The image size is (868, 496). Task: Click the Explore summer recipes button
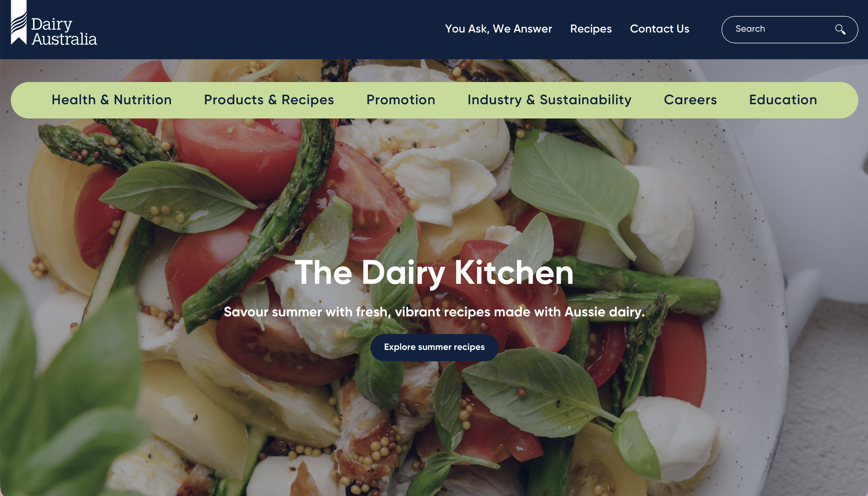(x=434, y=347)
